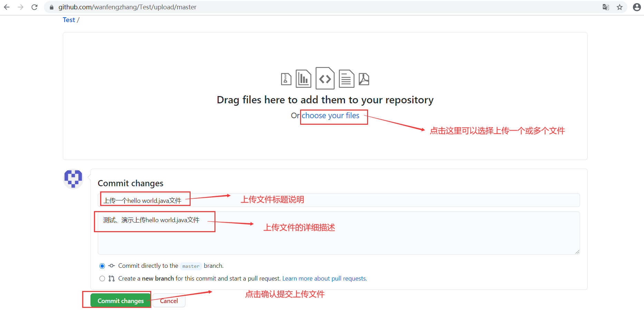This screenshot has height=321, width=644.
Task: Click the PDF file type icon
Action: [364, 79]
